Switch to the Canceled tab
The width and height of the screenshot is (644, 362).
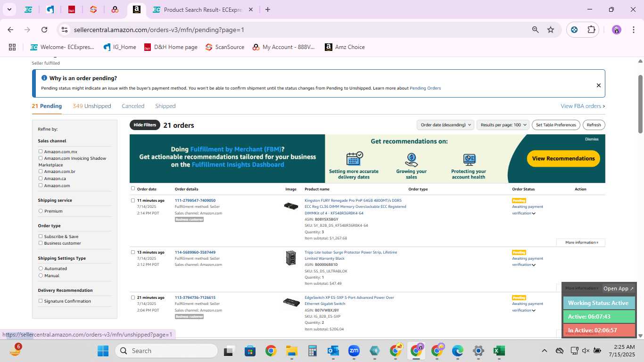click(133, 106)
